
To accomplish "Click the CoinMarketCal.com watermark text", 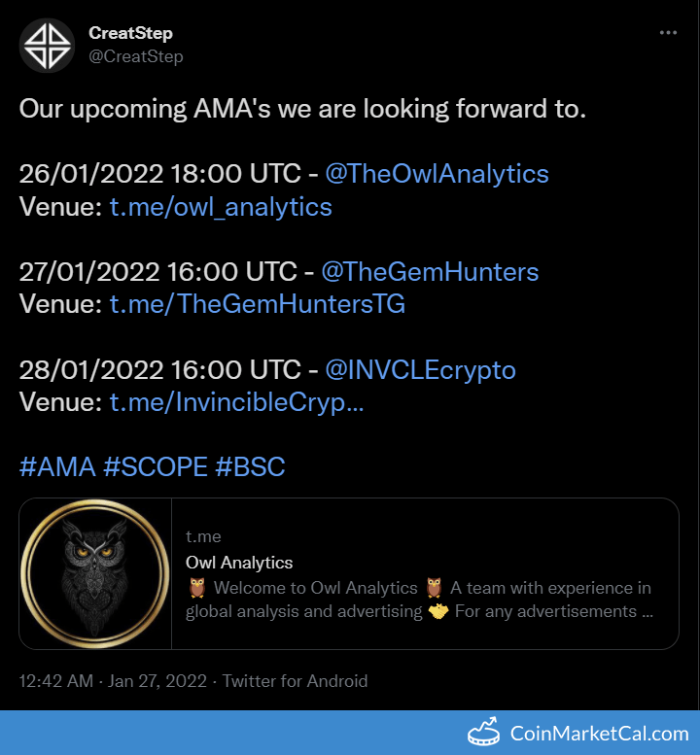I will [x=600, y=734].
